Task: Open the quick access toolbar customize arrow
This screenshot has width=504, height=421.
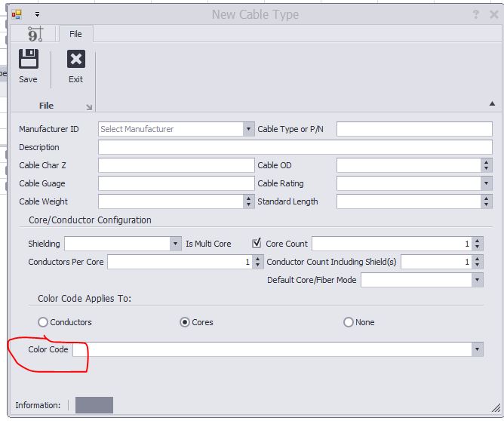Action: tap(37, 14)
